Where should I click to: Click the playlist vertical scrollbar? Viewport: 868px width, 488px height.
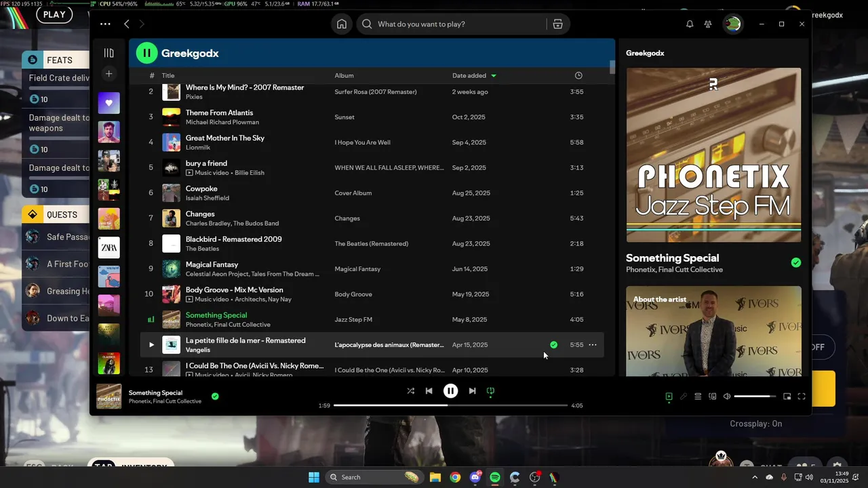[612, 68]
